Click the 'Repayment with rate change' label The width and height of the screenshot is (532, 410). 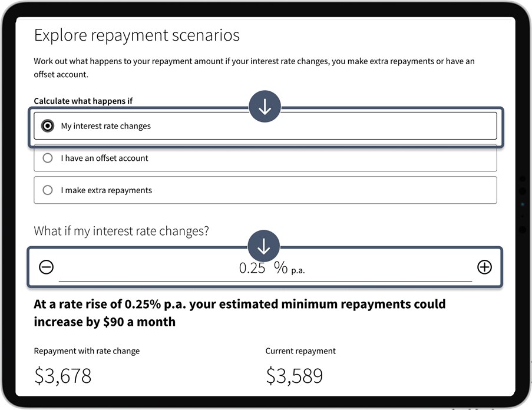point(87,351)
